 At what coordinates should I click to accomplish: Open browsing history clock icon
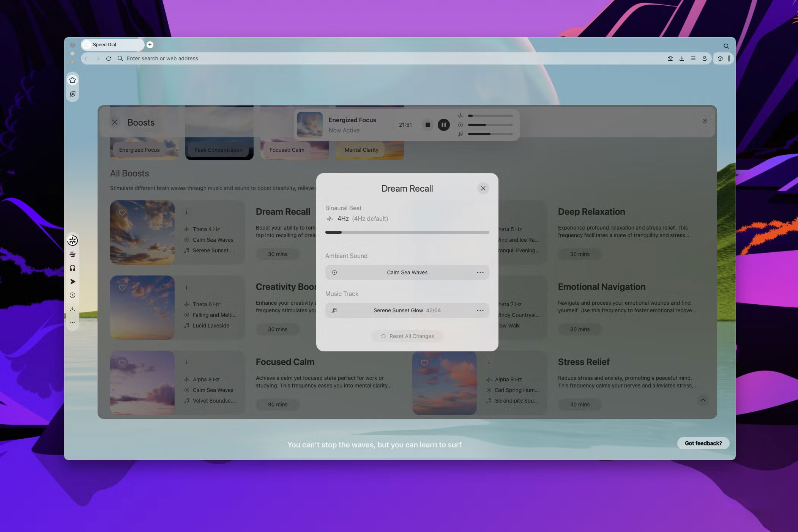point(73,295)
